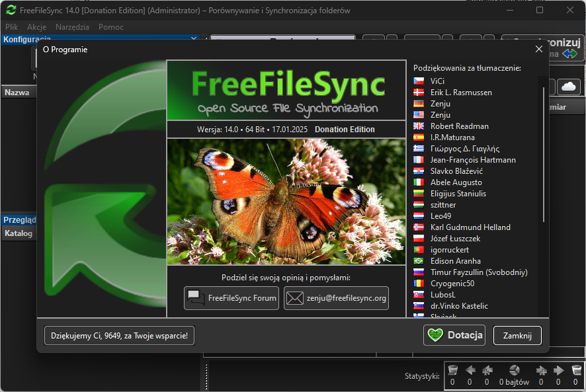Click the Dziękujemy Ci, 9649 support button

pyautogui.click(x=119, y=336)
